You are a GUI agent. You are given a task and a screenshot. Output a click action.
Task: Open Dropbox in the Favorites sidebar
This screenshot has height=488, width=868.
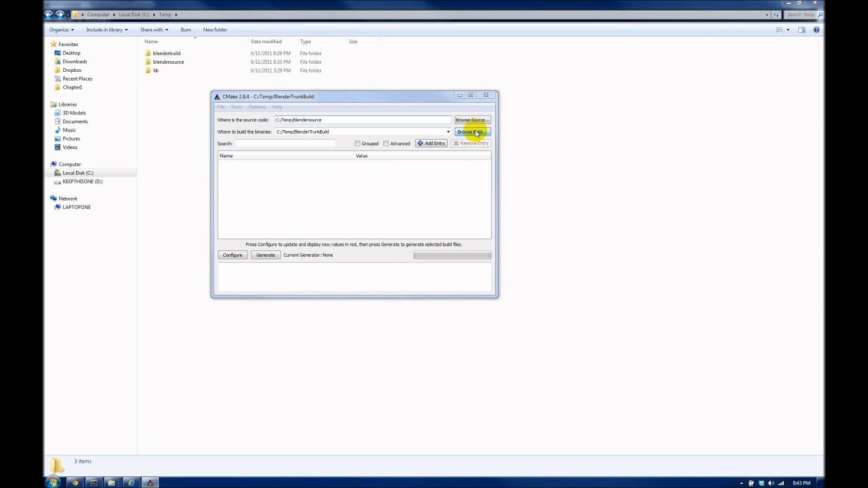[x=72, y=70]
